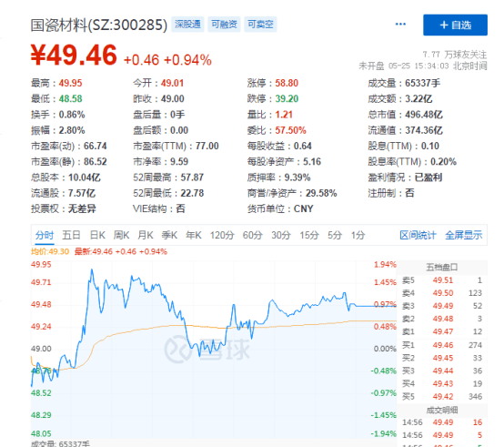Open 全屏显示 fullscreen chart link
This screenshot has width=504, height=447.
pyautogui.click(x=463, y=235)
